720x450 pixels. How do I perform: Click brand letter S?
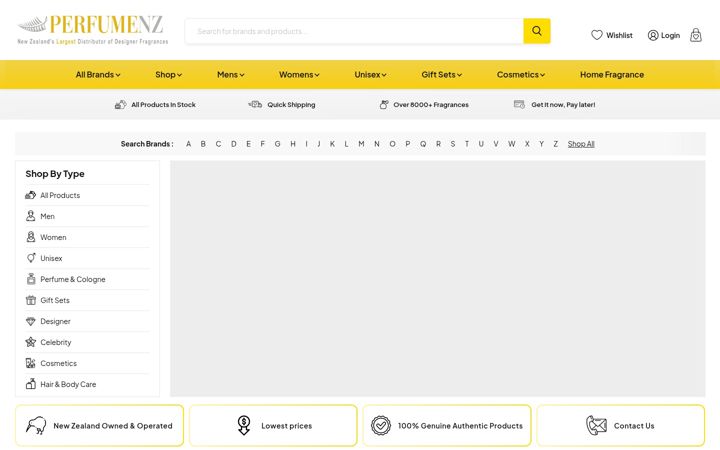[453, 144]
